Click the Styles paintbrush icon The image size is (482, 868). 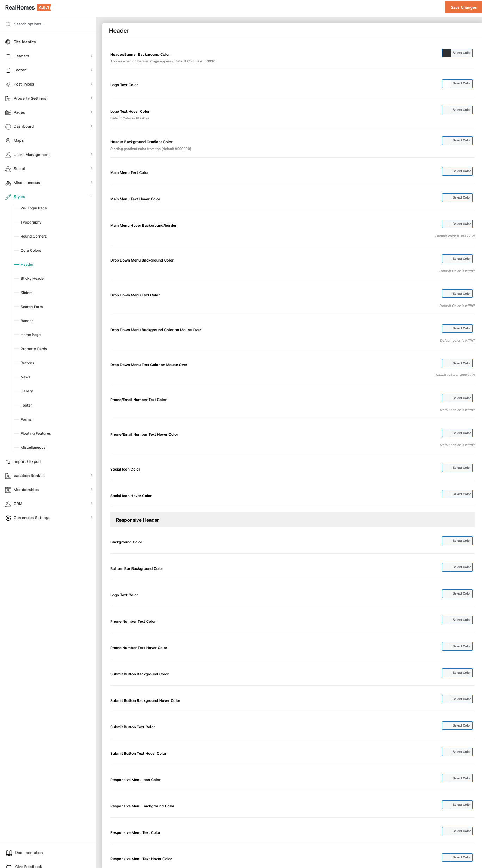click(x=8, y=197)
